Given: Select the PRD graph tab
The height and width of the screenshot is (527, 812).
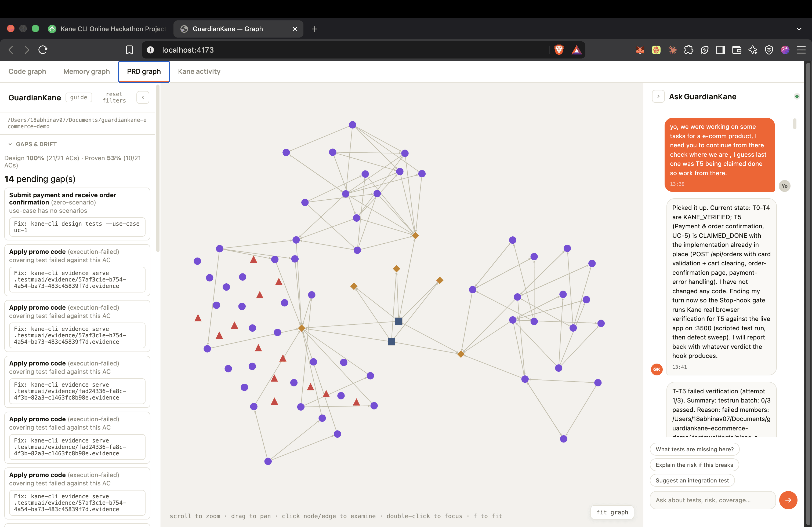Looking at the screenshot, I should (144, 72).
